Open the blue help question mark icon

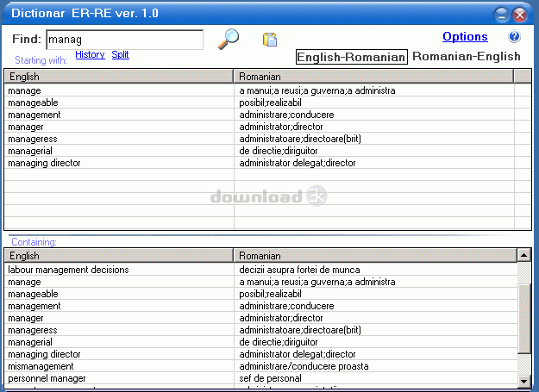click(514, 36)
